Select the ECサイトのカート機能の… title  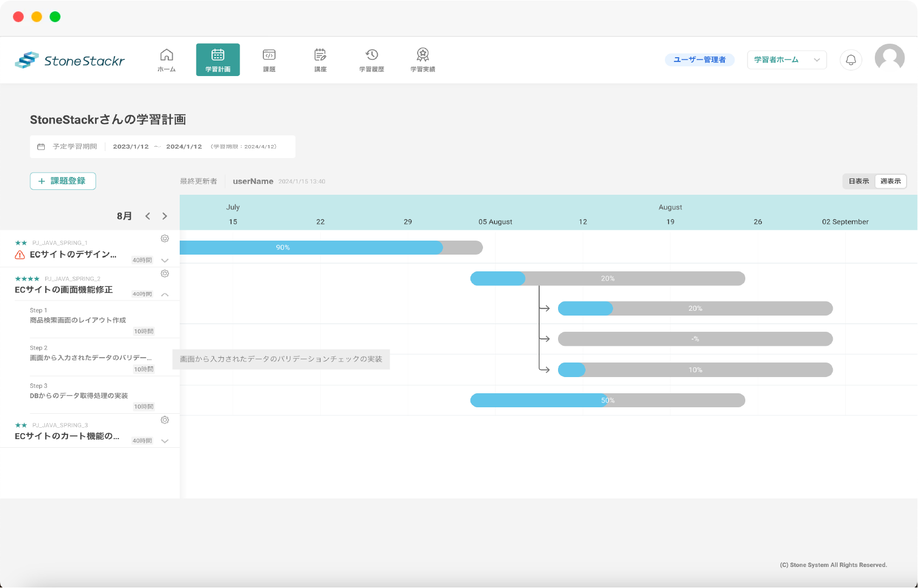click(67, 436)
